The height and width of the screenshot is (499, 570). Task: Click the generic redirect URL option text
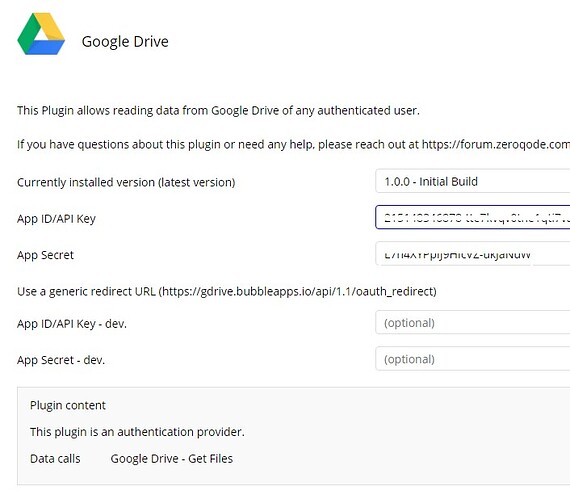click(227, 291)
